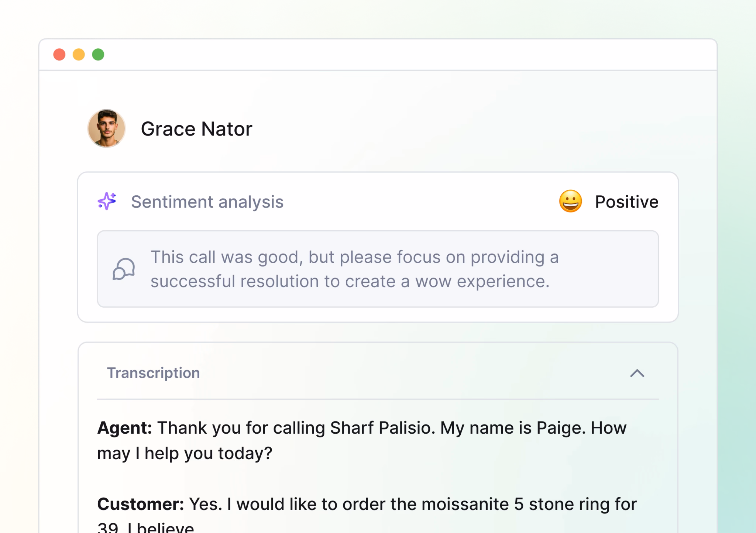
Task: Maximize the window with the green dot
Action: point(98,55)
